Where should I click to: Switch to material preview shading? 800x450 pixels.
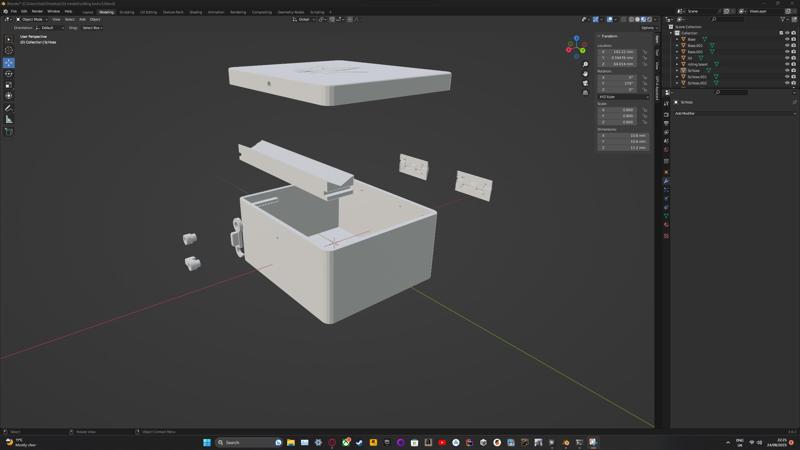[643, 19]
